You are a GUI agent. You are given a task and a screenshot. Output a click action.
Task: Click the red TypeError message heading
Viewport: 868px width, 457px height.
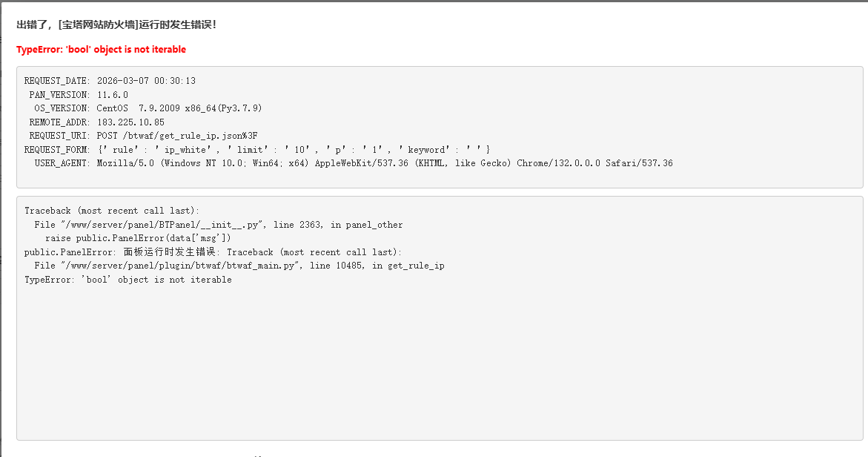pyautogui.click(x=101, y=50)
